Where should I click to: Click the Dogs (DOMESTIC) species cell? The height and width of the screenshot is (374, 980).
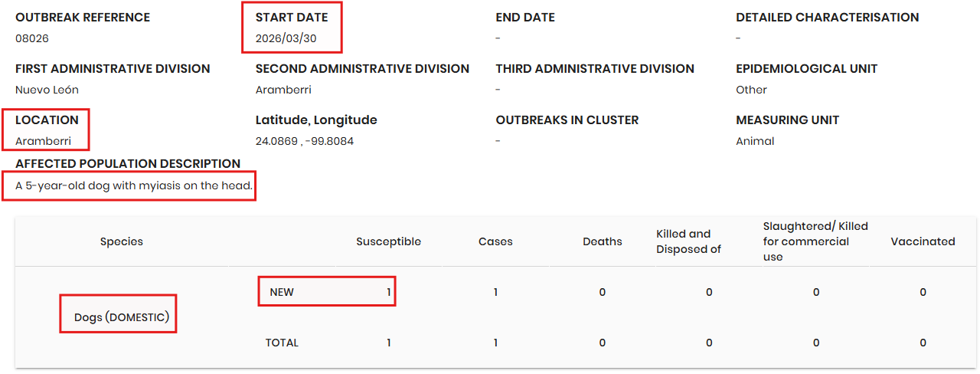tap(122, 317)
